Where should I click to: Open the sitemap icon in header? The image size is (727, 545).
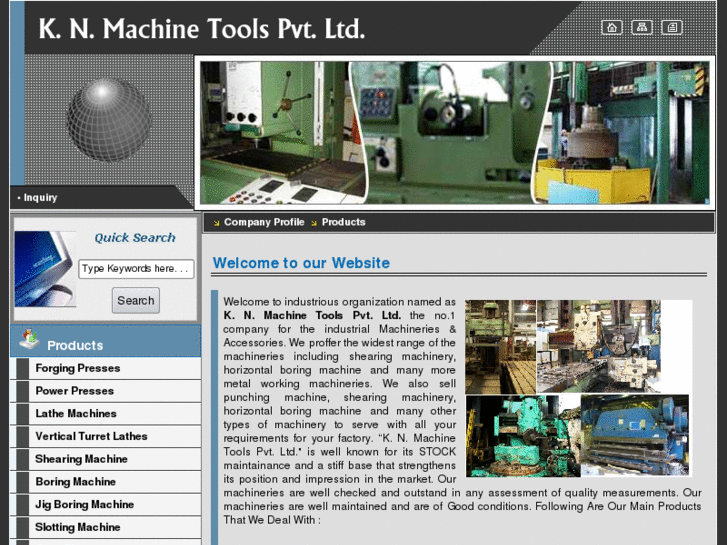pos(642,27)
